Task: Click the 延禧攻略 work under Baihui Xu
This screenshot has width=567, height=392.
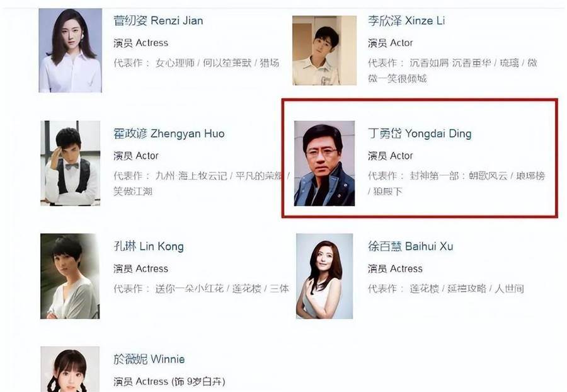Action: 467,289
